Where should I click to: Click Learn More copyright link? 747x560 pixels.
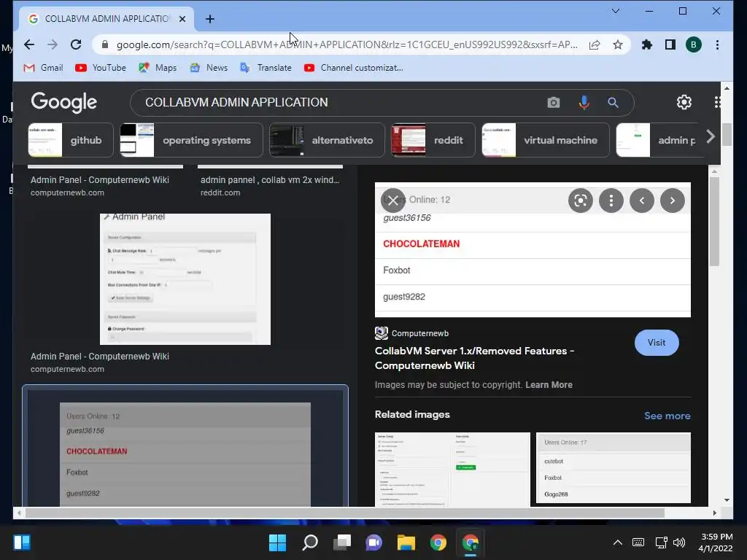[x=549, y=385]
